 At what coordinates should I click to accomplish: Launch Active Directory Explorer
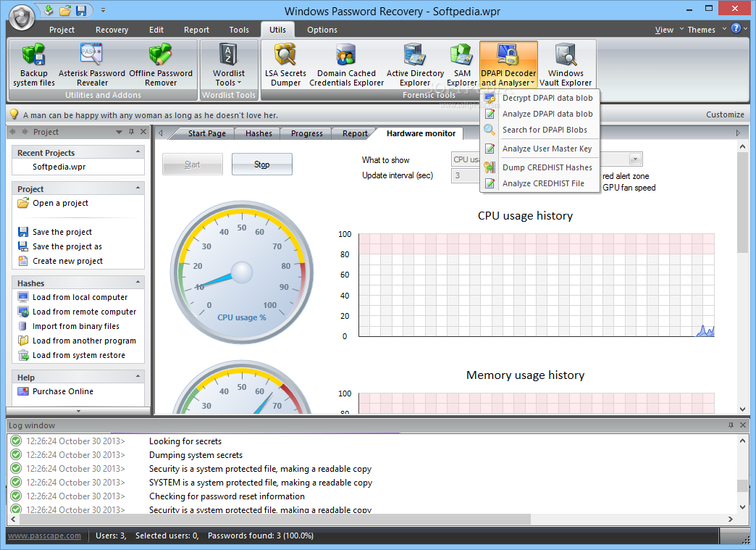click(415, 64)
